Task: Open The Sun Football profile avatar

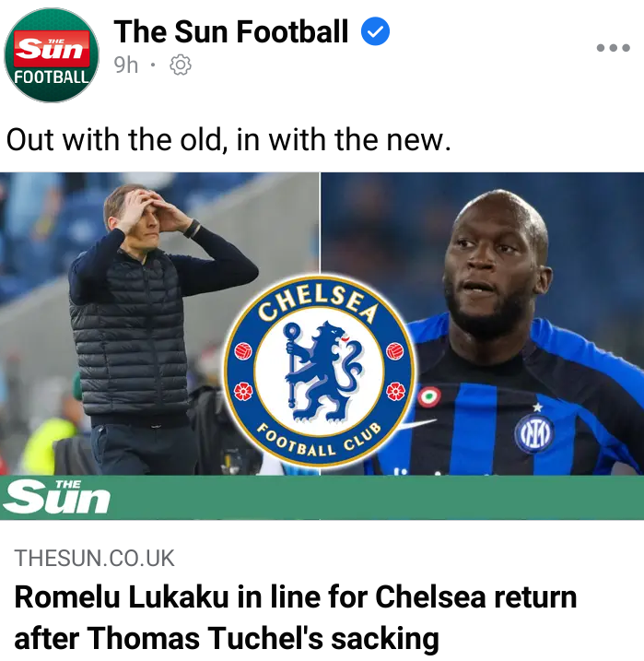Action: [52, 55]
